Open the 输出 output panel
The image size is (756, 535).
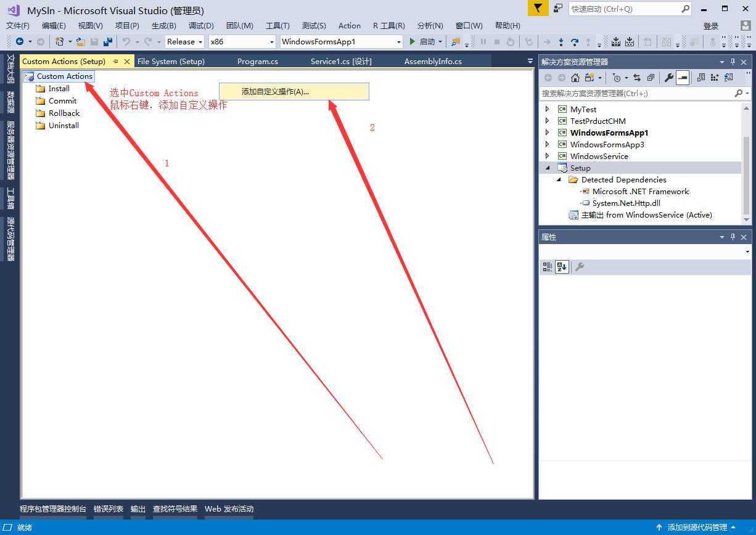[138, 509]
